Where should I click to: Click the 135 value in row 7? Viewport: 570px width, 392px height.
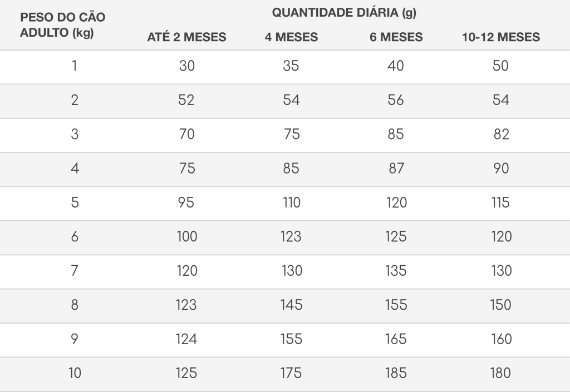point(396,271)
